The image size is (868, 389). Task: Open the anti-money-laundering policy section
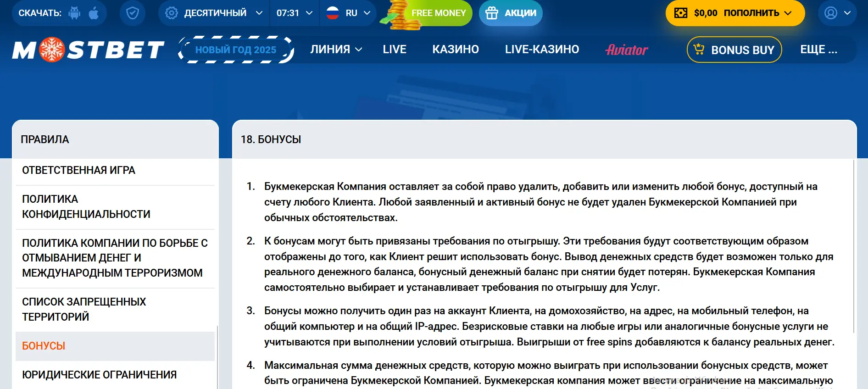(x=115, y=258)
